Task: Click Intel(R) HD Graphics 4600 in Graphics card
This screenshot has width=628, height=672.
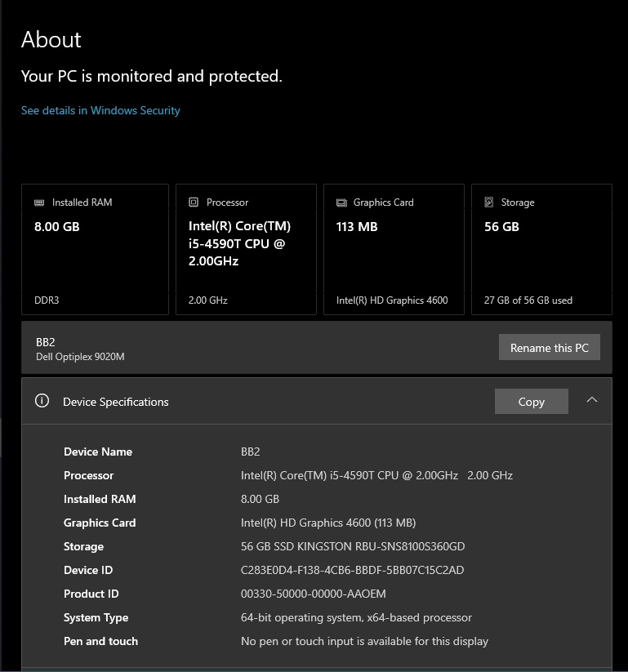Action: click(x=392, y=300)
